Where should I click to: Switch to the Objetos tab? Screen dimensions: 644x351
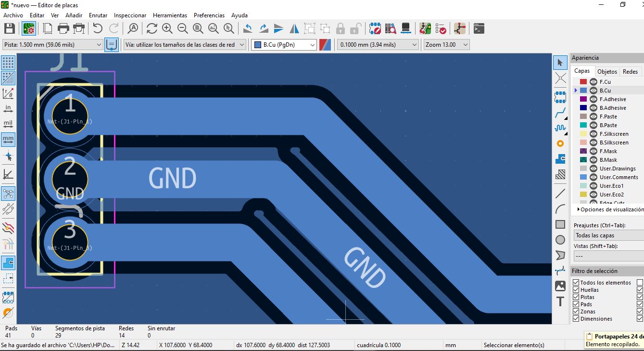[607, 71]
